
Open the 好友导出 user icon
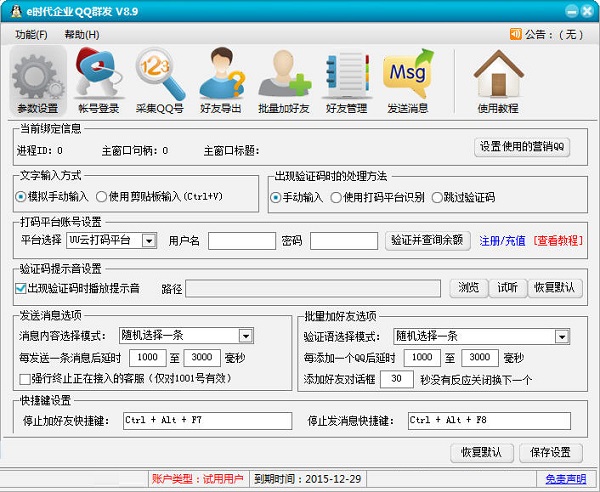[221, 81]
